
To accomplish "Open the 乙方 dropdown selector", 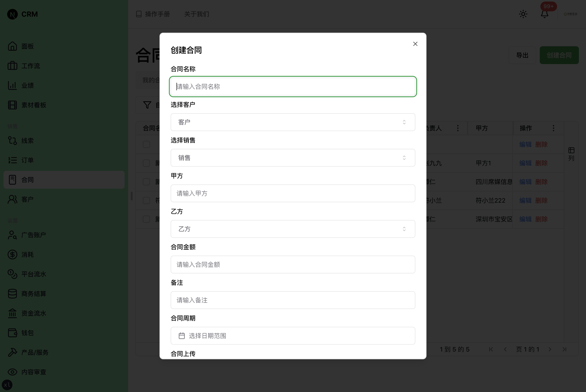I will 293,229.
